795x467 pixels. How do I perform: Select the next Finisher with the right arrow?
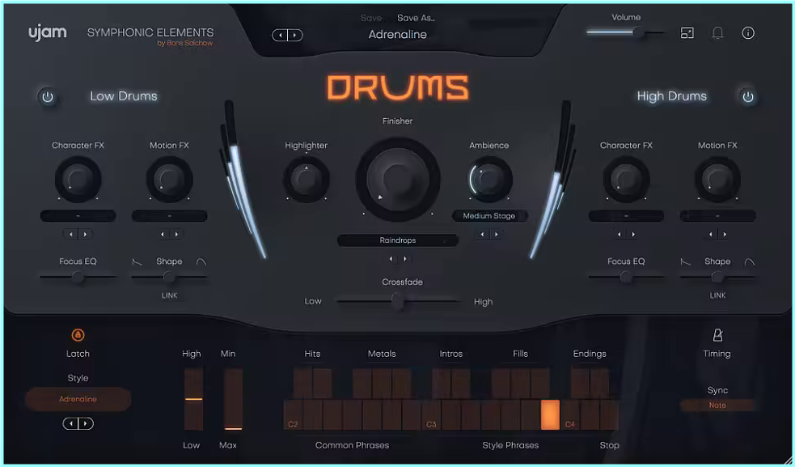coord(405,259)
